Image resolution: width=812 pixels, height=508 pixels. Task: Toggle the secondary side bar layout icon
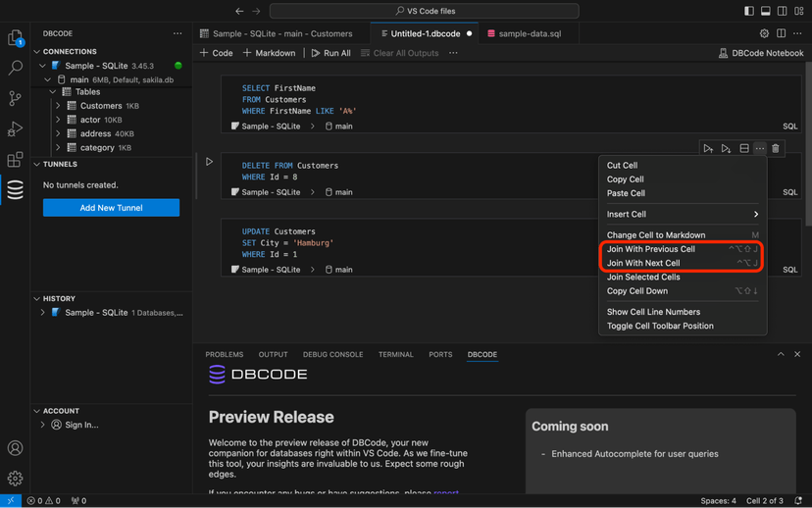[x=782, y=11]
